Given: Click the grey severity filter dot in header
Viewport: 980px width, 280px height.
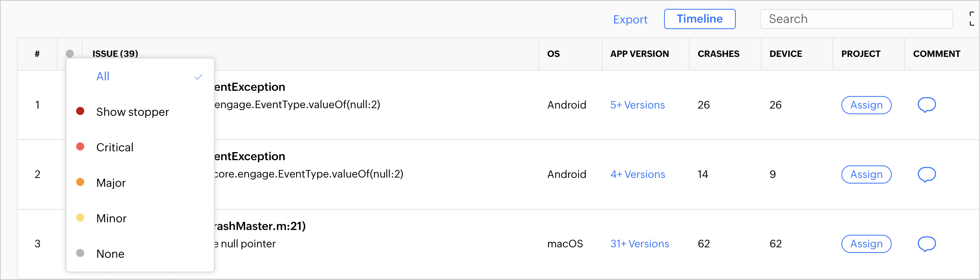Looking at the screenshot, I should click(x=70, y=54).
